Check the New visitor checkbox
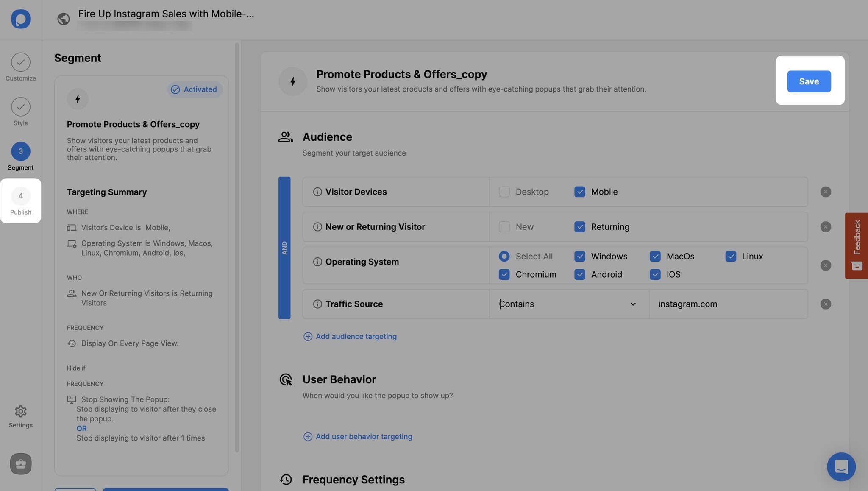The image size is (868, 491). click(x=504, y=227)
